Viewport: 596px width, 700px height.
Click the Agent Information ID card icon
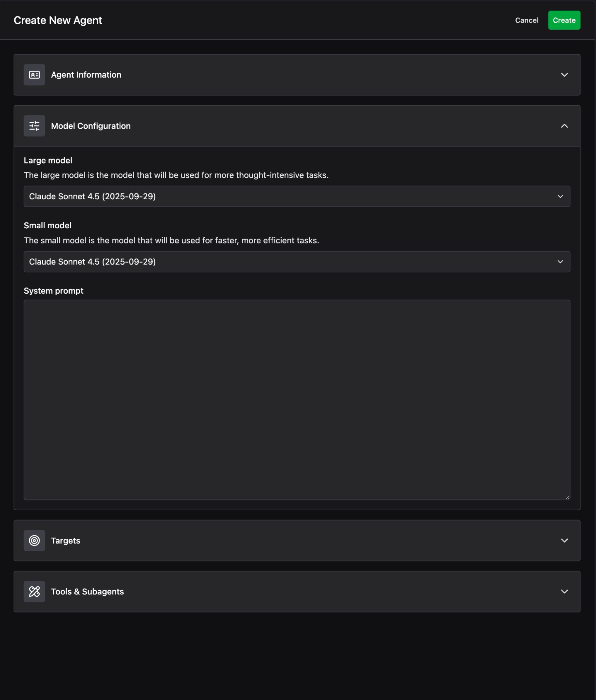(x=34, y=75)
